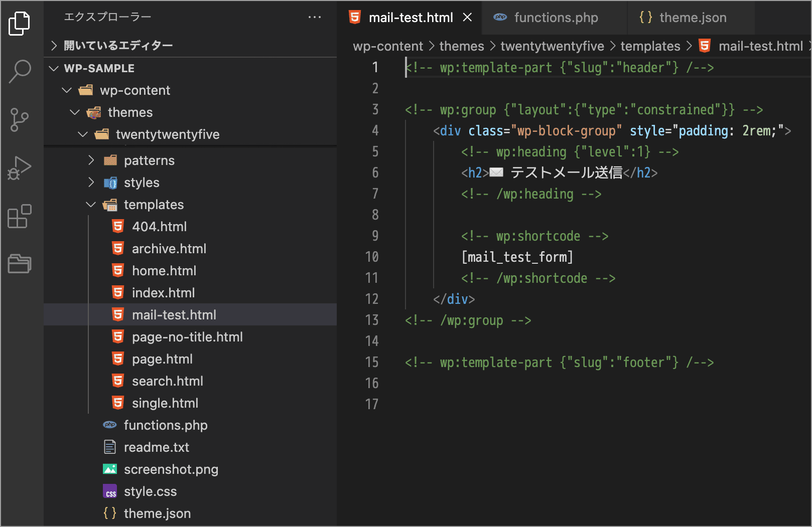Collapse the WP-SAMPLE root section

tap(54, 68)
